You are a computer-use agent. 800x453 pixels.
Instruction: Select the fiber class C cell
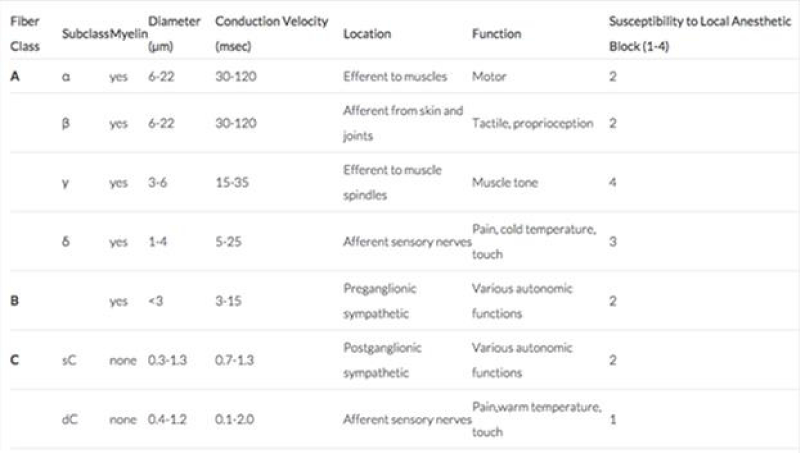[14, 360]
